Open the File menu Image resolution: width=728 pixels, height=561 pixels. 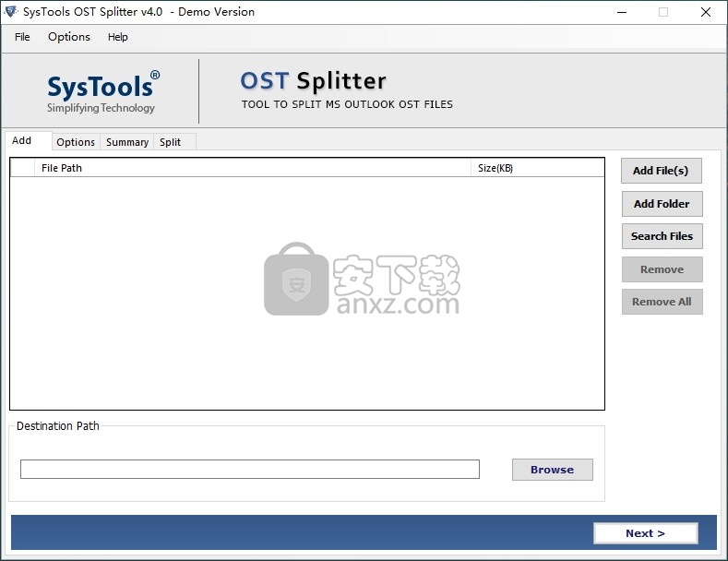click(x=22, y=37)
